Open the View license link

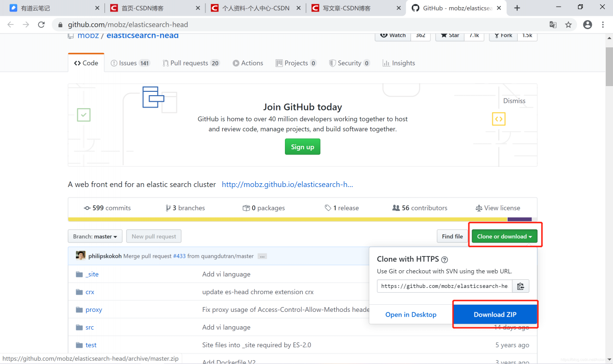click(498, 208)
